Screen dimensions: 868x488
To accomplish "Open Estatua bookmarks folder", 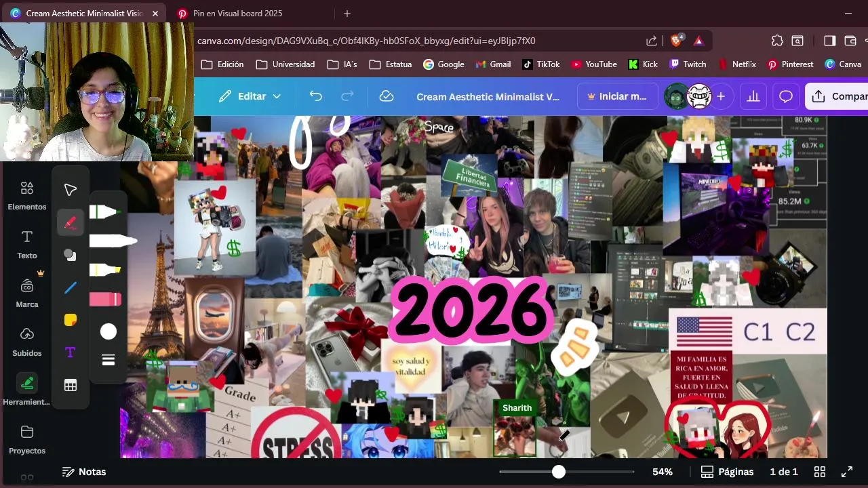I will pyautogui.click(x=391, y=64).
